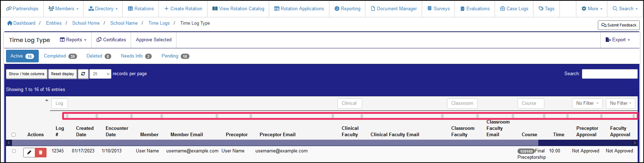Open the Evaluations page

(x=475, y=8)
